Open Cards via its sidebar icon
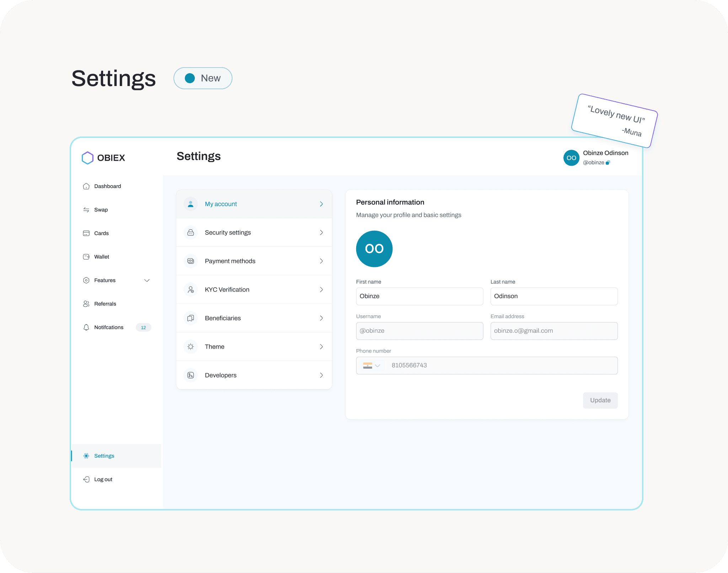 point(86,233)
